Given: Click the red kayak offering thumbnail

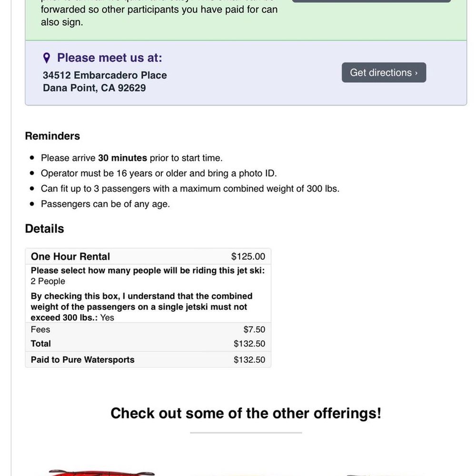Looking at the screenshot, I should [x=102, y=473].
